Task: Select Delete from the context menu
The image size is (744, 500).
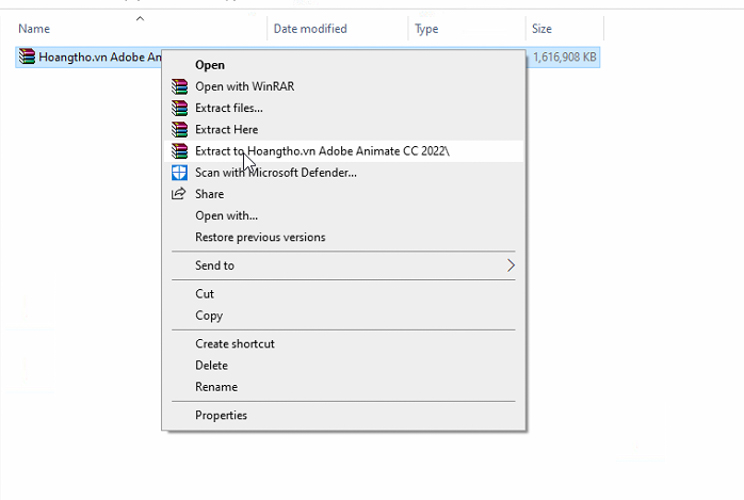Action: coord(343,365)
